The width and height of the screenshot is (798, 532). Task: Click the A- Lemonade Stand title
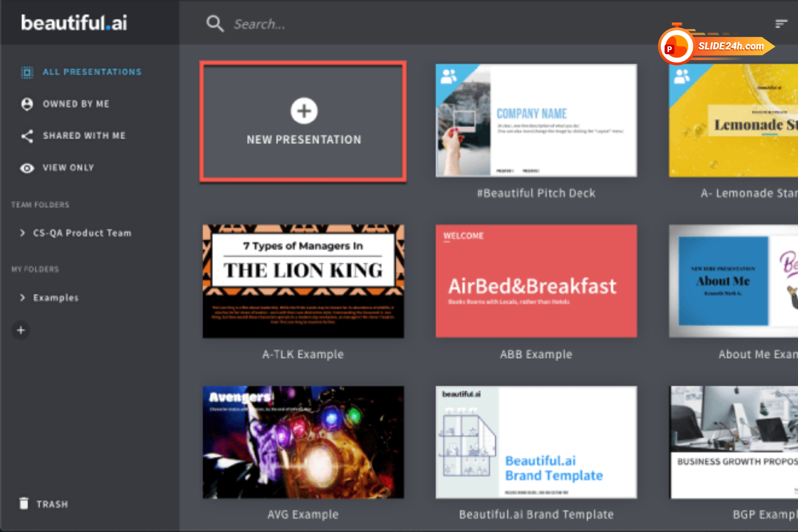click(x=749, y=193)
